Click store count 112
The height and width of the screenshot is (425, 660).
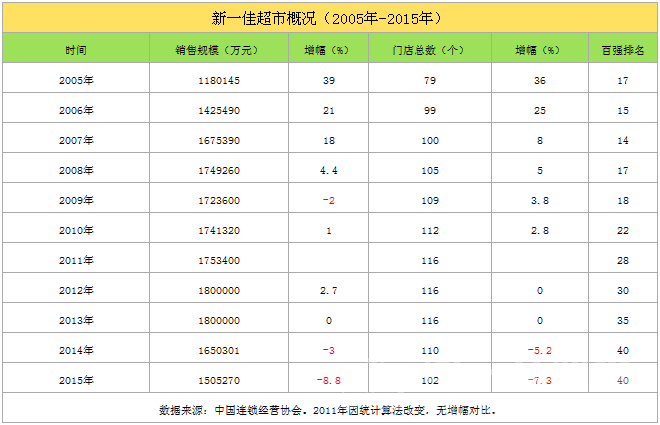430,231
